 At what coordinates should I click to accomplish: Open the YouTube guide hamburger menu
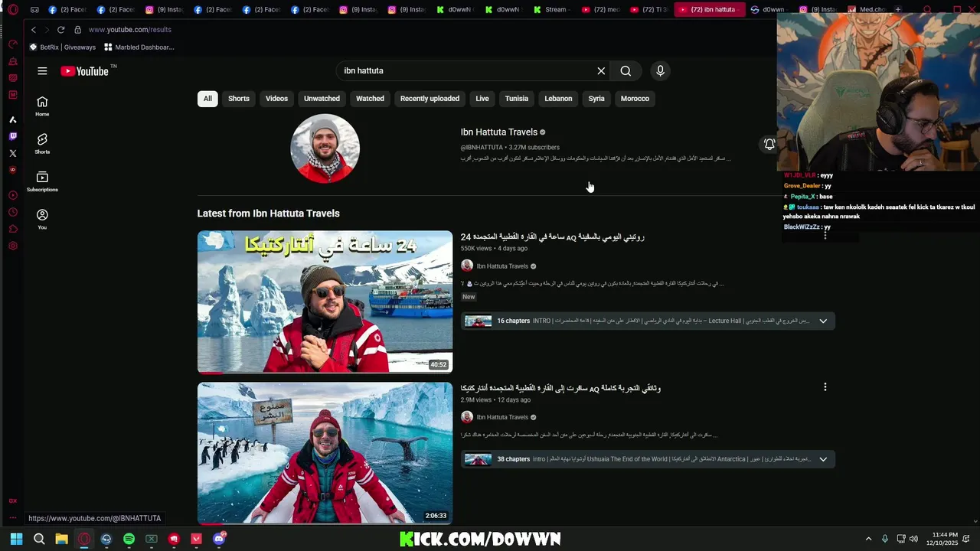click(x=42, y=71)
